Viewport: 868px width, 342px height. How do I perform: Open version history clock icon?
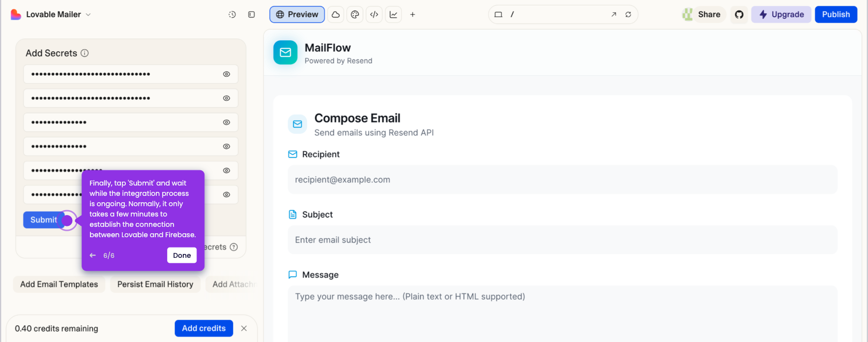[x=232, y=15]
